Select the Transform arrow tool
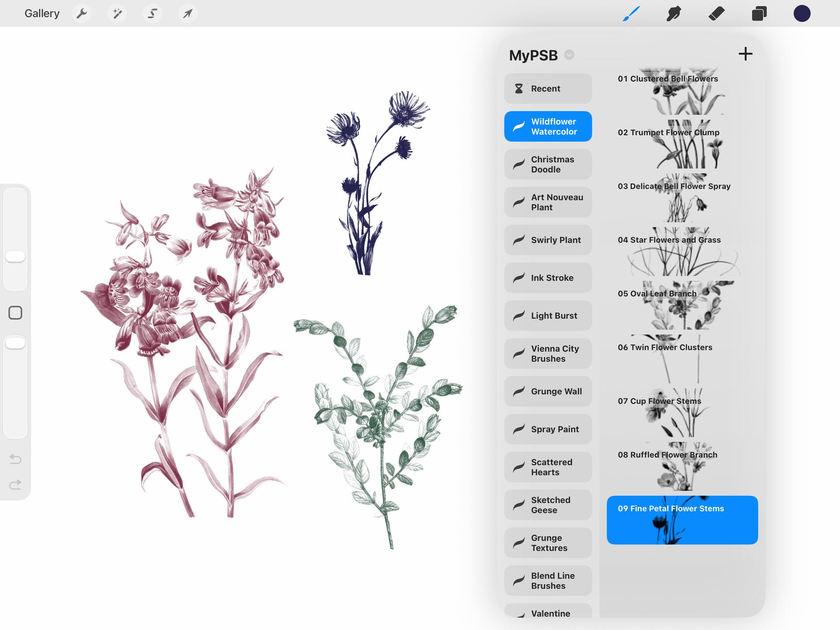840x630 pixels. pos(188,14)
